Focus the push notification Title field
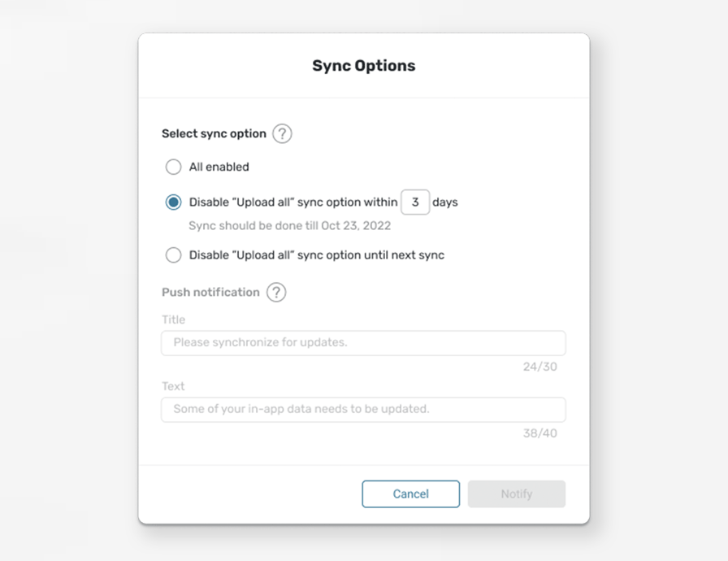This screenshot has height=561, width=728. tap(363, 343)
